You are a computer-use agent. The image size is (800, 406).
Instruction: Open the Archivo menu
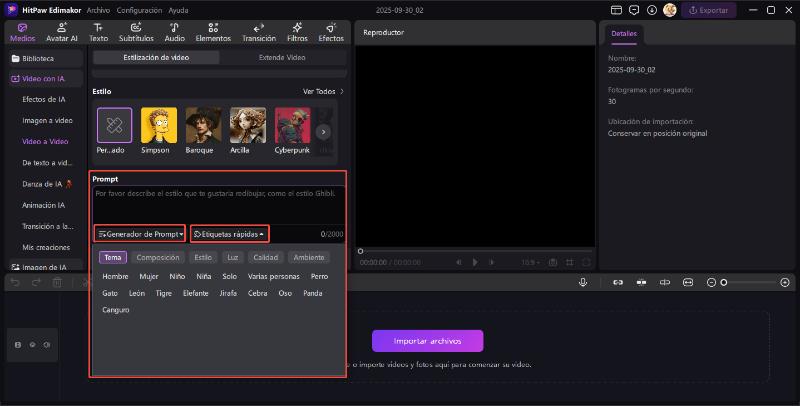click(x=98, y=10)
